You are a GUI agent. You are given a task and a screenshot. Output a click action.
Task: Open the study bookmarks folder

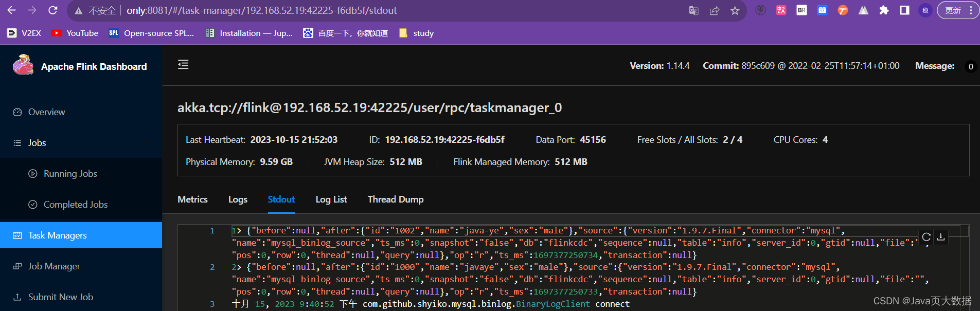pos(416,33)
